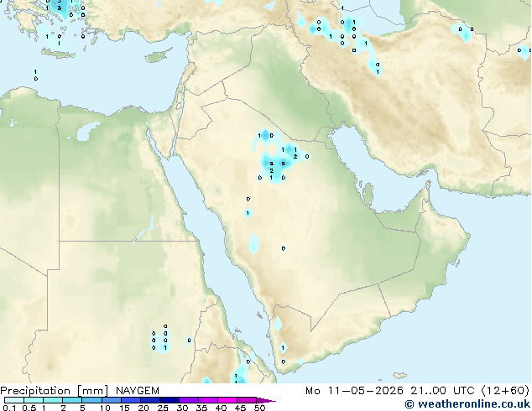
Task: Click the 5–10 mm legend color swatch
Action: pos(91,400)
